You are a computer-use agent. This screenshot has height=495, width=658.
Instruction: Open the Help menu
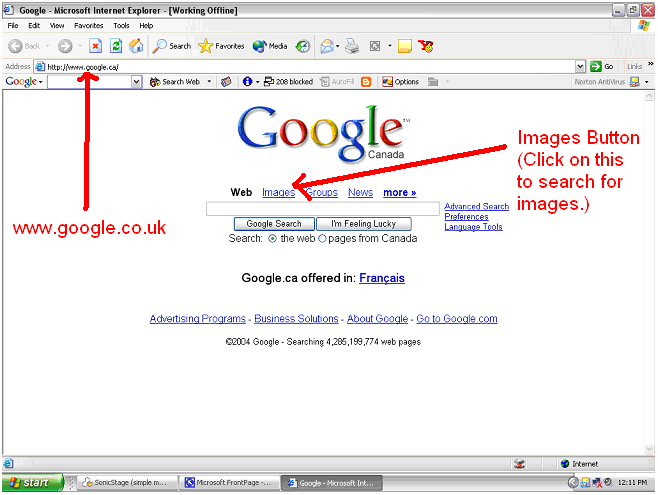click(146, 26)
